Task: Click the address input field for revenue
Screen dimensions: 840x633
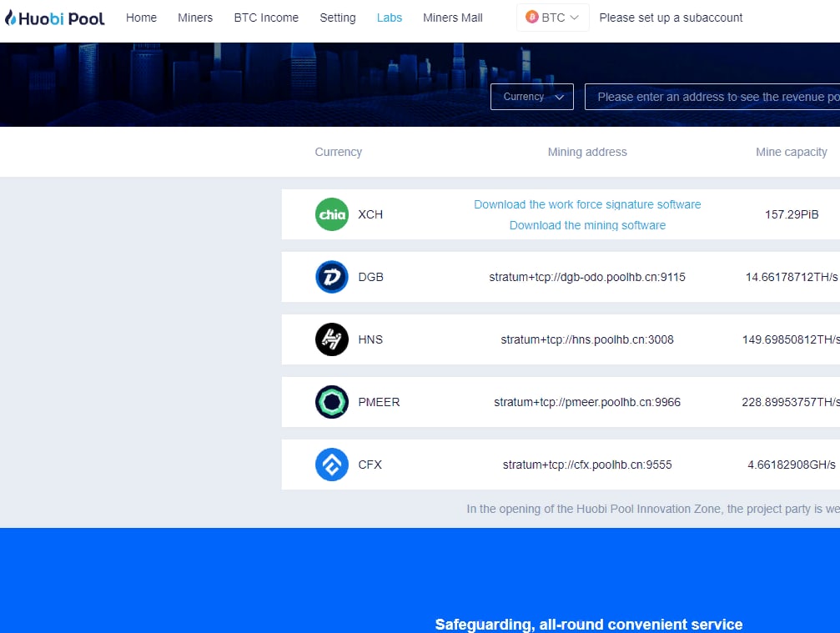Action: coord(712,97)
